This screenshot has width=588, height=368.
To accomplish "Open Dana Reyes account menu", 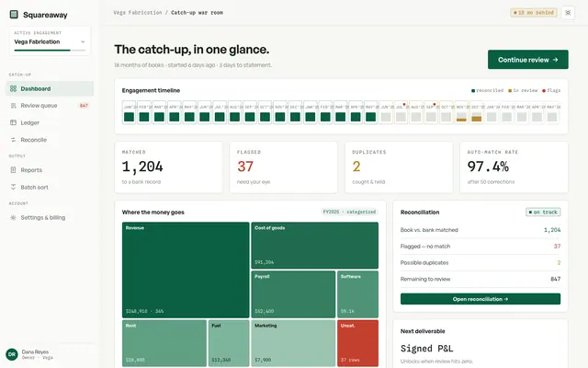I will (x=30, y=354).
